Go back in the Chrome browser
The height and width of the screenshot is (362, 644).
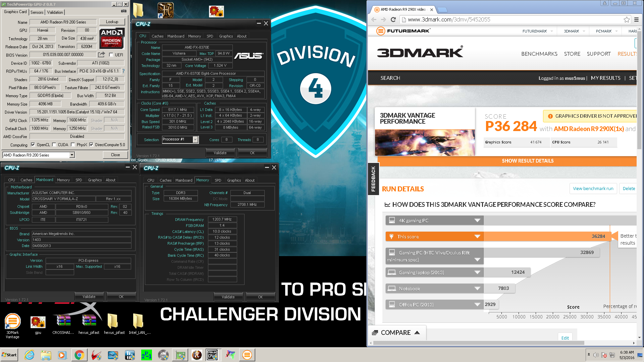(x=374, y=19)
